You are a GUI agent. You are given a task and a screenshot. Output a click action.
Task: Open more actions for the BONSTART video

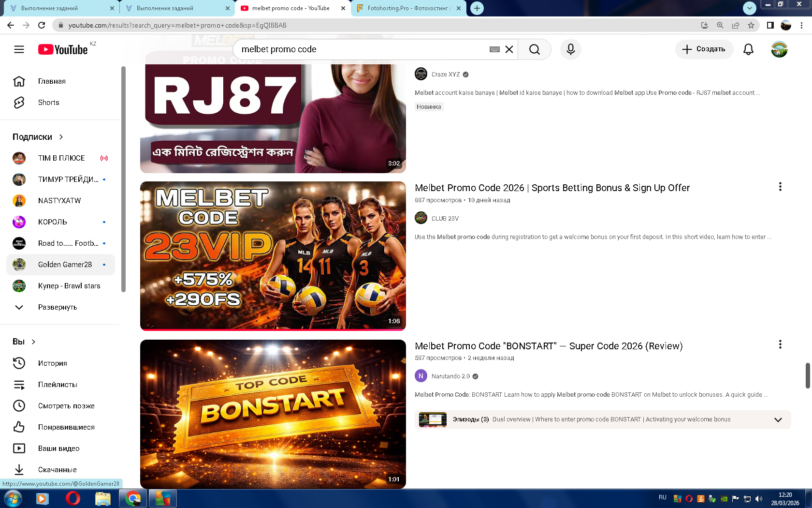(x=780, y=344)
